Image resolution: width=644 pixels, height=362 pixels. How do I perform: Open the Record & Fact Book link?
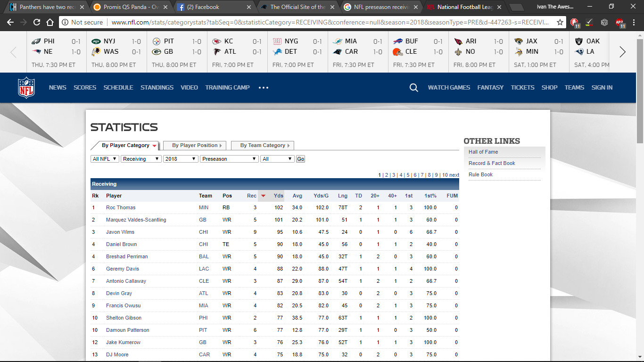(492, 163)
